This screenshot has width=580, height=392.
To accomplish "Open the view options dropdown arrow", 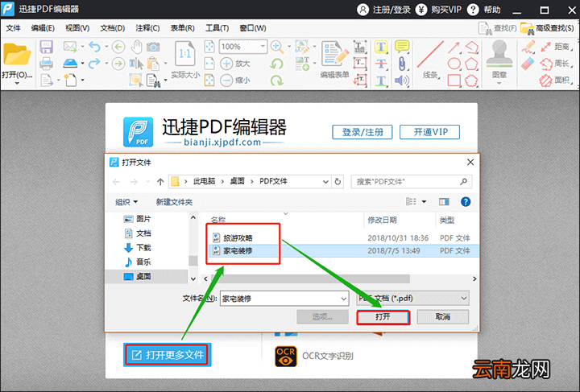I will [x=424, y=202].
